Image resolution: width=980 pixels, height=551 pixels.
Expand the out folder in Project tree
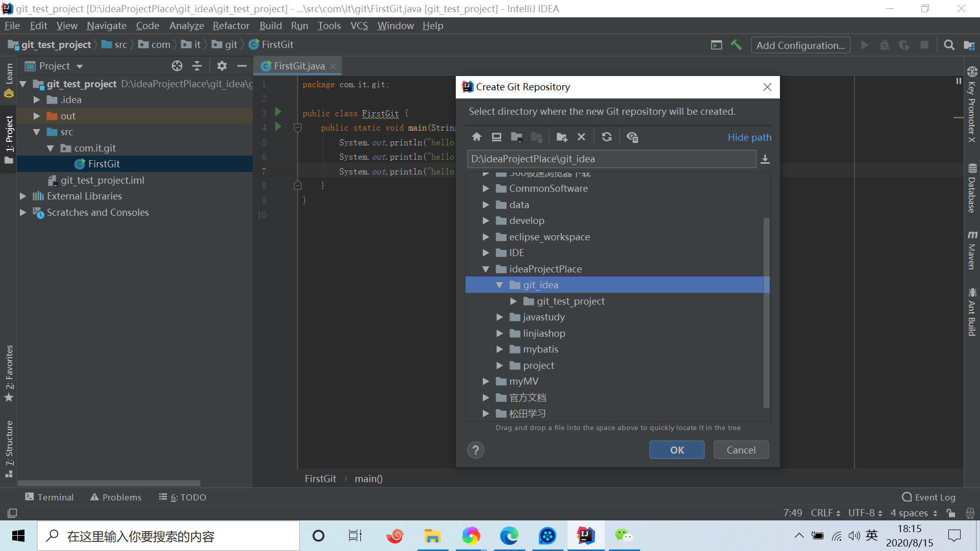(36, 116)
